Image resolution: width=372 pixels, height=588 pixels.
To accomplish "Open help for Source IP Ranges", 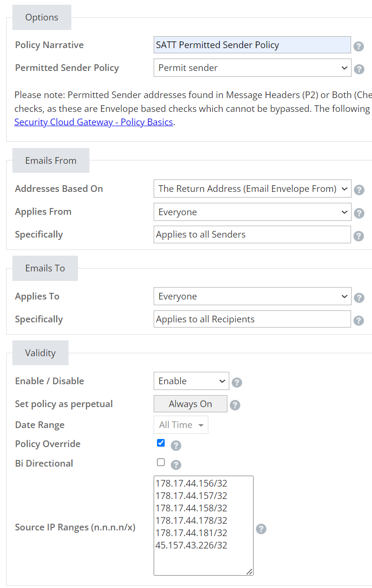I will [261, 529].
